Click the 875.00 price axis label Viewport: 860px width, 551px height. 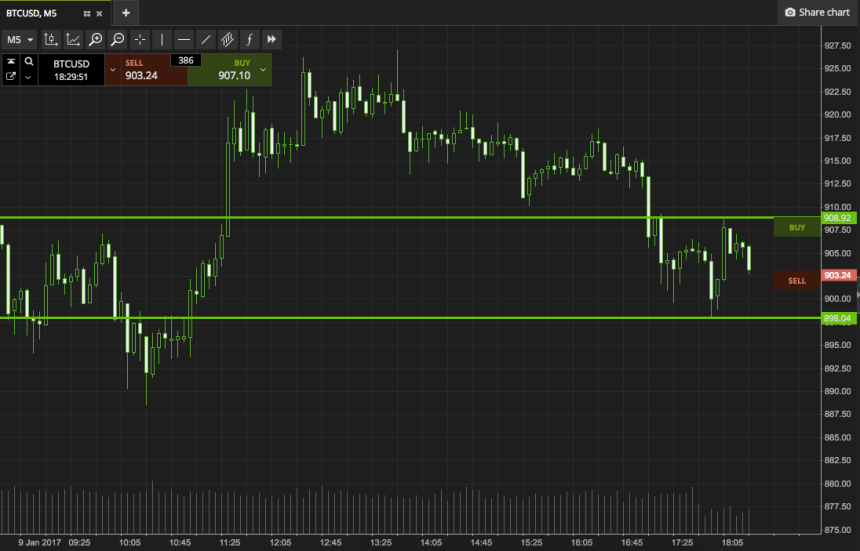(x=838, y=530)
